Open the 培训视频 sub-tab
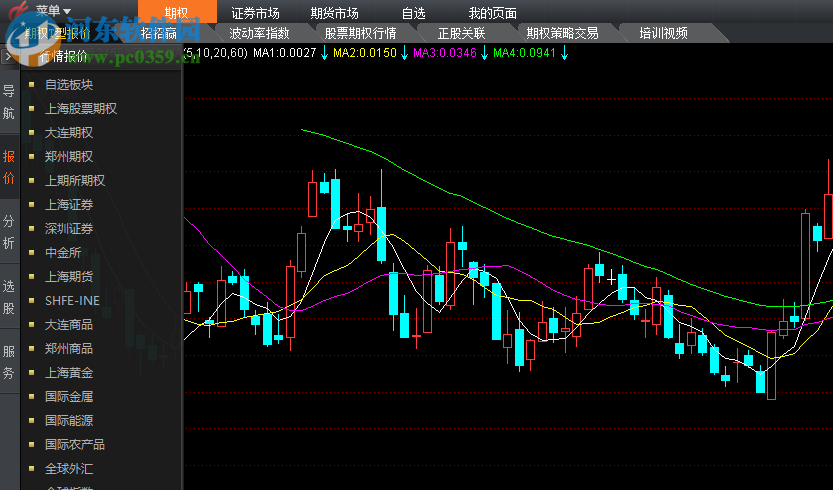Image resolution: width=833 pixels, height=490 pixels. pos(663,33)
